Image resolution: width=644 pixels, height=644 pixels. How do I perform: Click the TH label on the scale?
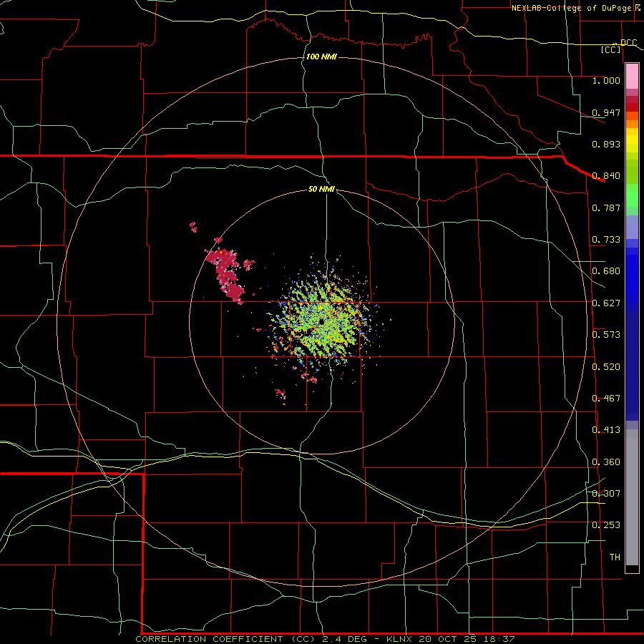(x=615, y=557)
